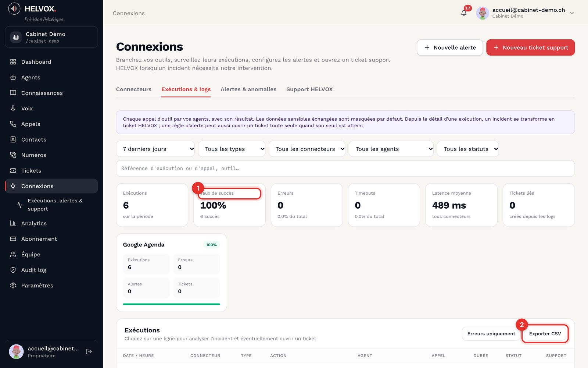Toggle the Erreurs uniquement filter
Image resolution: width=588 pixels, height=368 pixels.
pyautogui.click(x=491, y=334)
